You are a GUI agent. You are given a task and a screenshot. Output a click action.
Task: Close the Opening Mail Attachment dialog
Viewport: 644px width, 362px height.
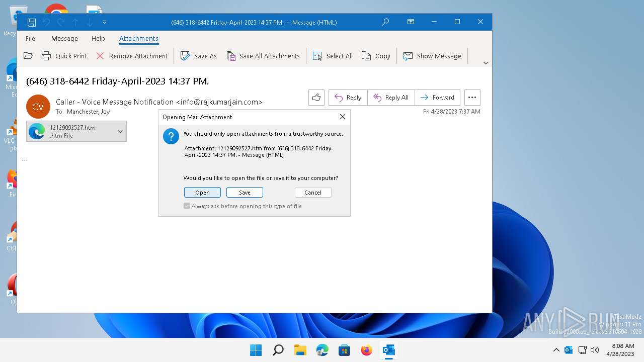pos(343,117)
